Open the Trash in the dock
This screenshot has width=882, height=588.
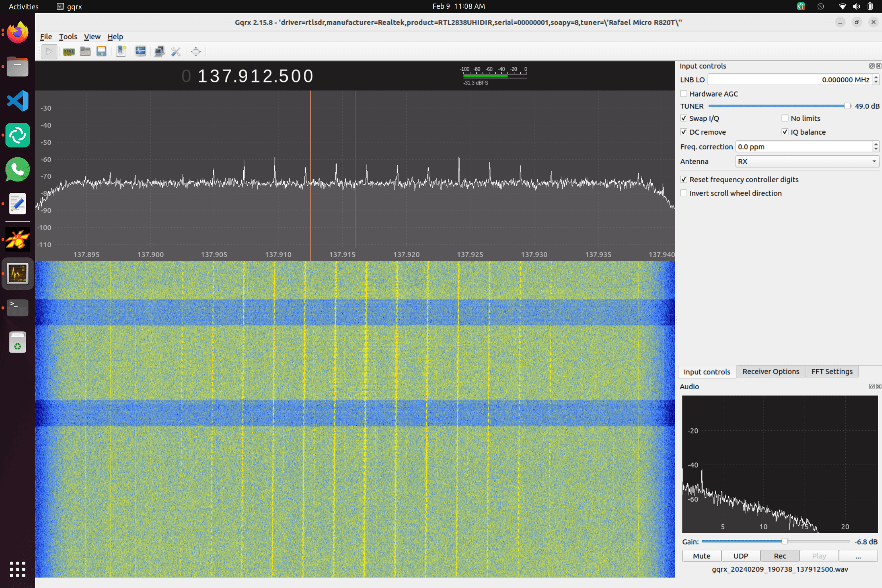click(18, 342)
